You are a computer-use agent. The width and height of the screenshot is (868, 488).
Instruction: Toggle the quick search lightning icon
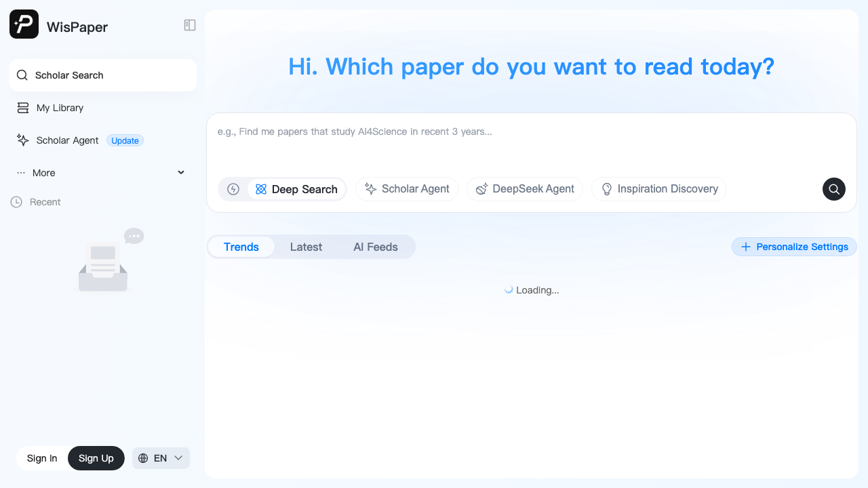point(233,189)
